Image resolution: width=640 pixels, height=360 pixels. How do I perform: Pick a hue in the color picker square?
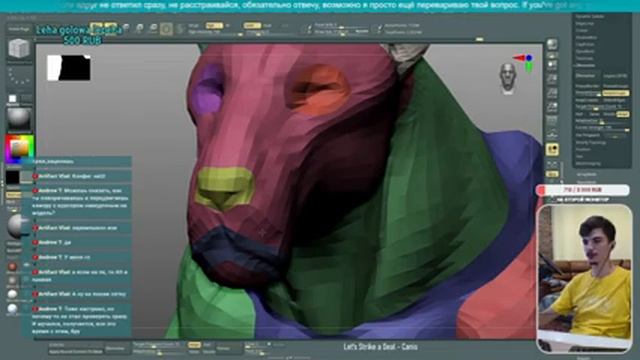[x=19, y=149]
